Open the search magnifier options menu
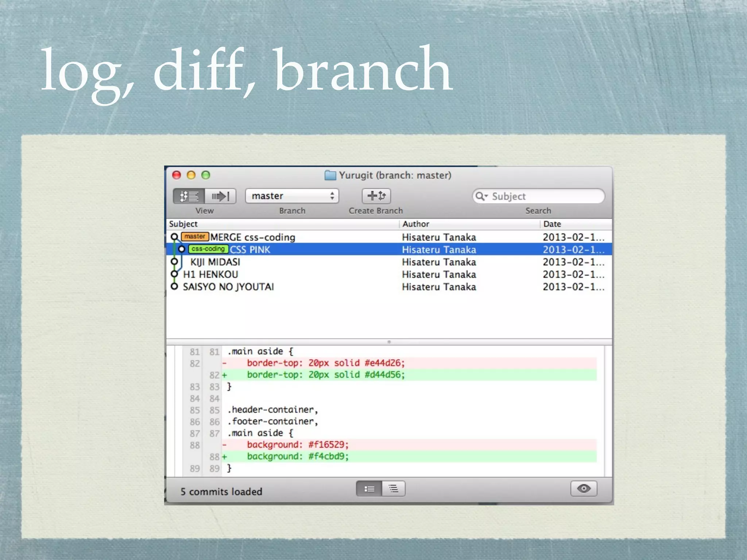The width and height of the screenshot is (747, 560). click(x=481, y=196)
